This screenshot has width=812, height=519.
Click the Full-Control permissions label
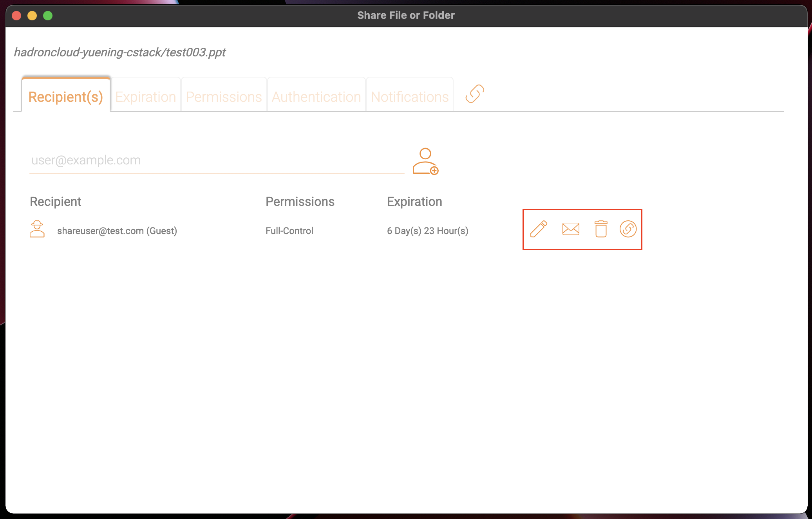pos(290,231)
